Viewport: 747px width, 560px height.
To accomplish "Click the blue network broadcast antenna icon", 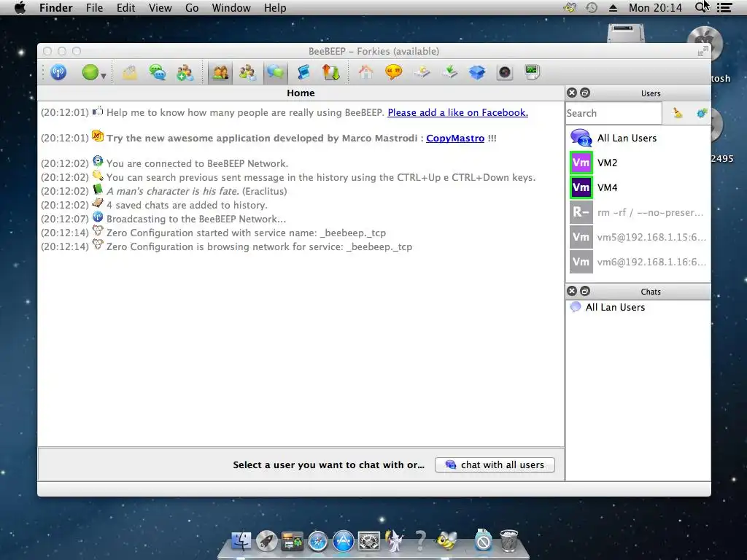I will [58, 72].
